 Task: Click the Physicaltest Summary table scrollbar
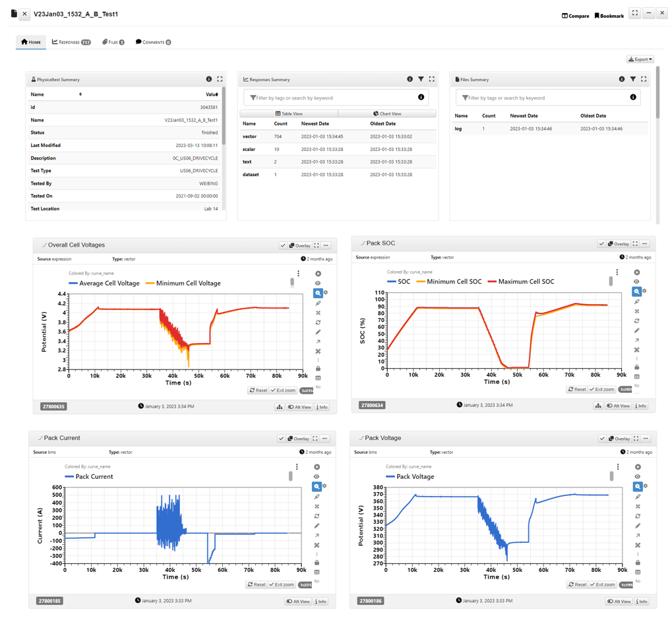(224, 116)
